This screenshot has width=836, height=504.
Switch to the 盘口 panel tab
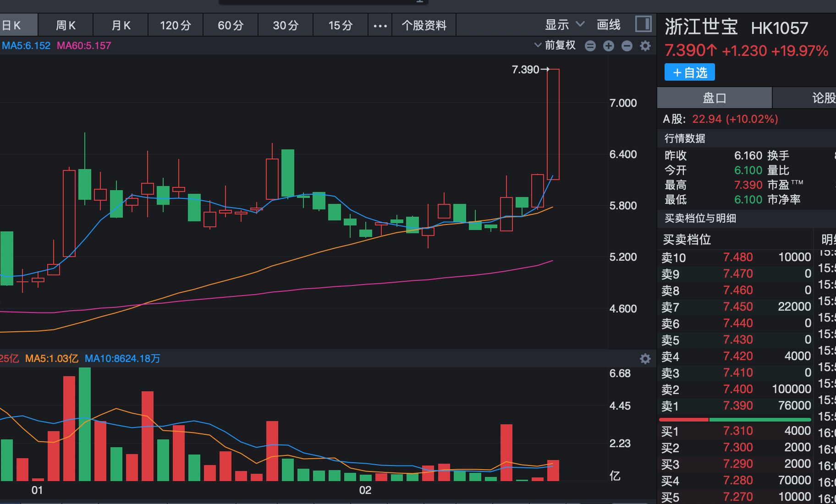(714, 98)
